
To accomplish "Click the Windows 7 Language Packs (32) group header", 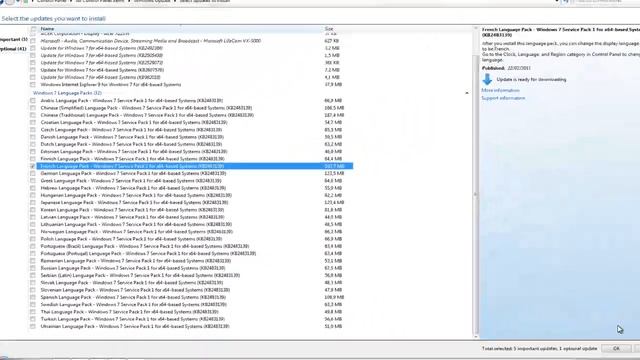I will point(67,93).
